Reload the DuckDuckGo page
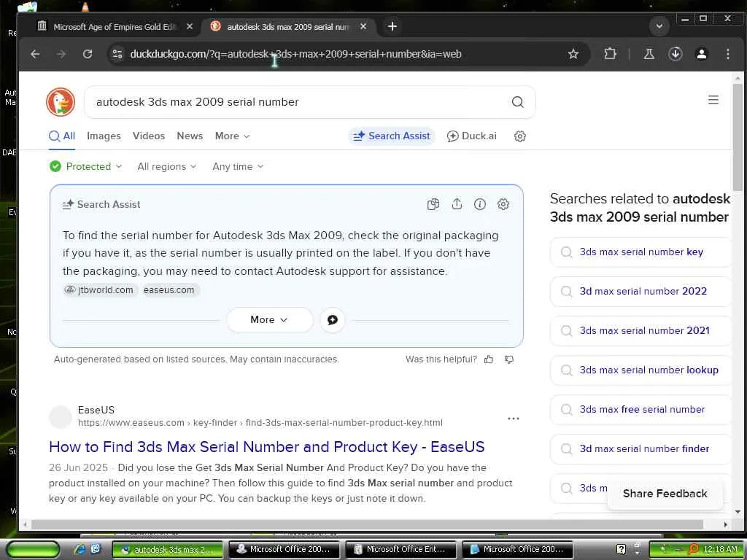Screen dimensions: 747x560 [88, 54]
